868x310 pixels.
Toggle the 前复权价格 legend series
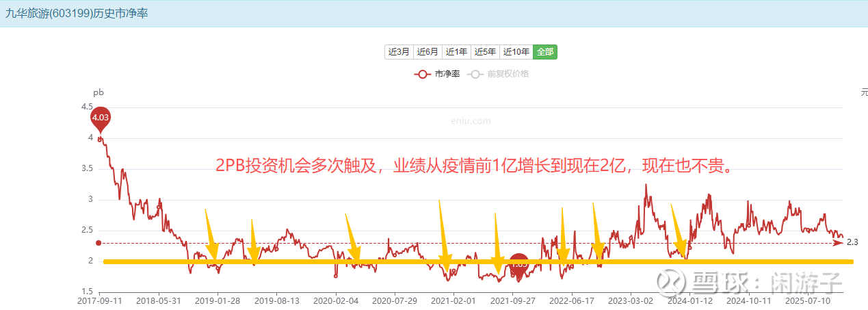[x=498, y=74]
